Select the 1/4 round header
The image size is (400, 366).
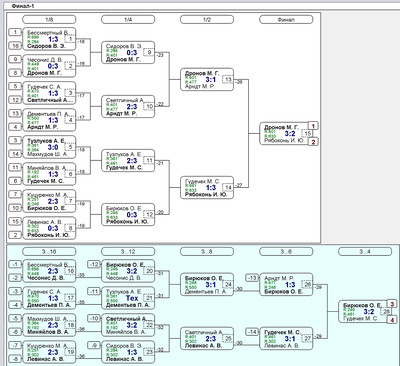128,19
